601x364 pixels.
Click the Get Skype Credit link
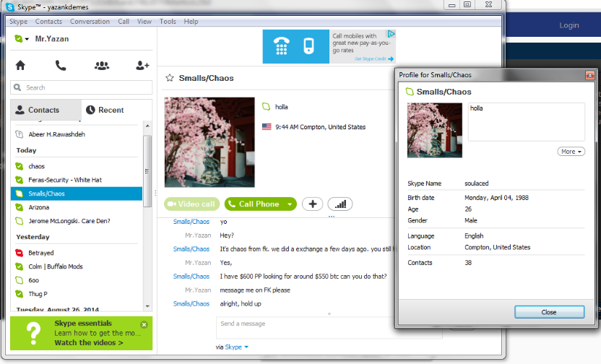[373, 58]
